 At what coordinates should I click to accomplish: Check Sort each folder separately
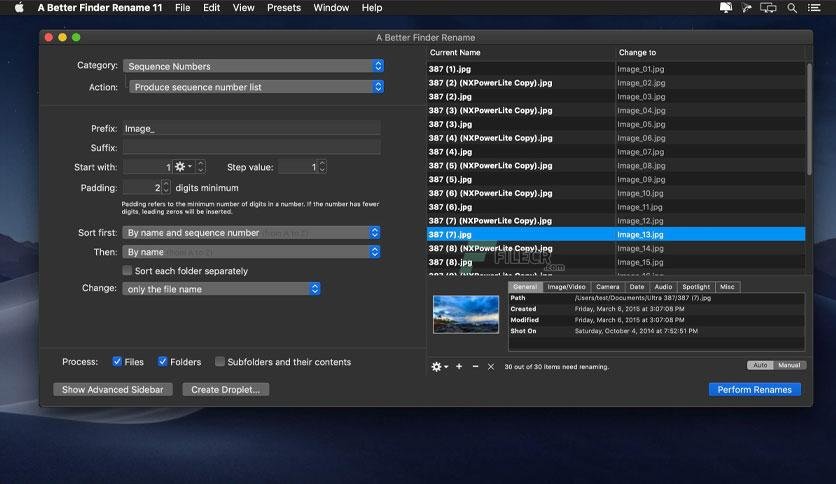tap(127, 270)
